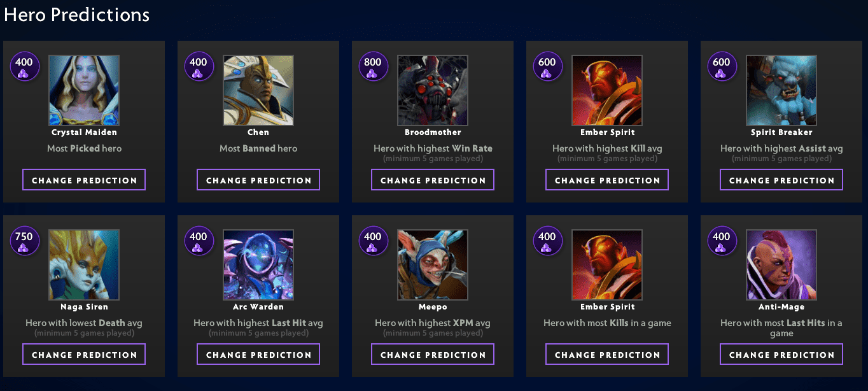Screen dimensions: 868x391
Task: Click the Anti-Mage hero portrait
Action: (781, 265)
